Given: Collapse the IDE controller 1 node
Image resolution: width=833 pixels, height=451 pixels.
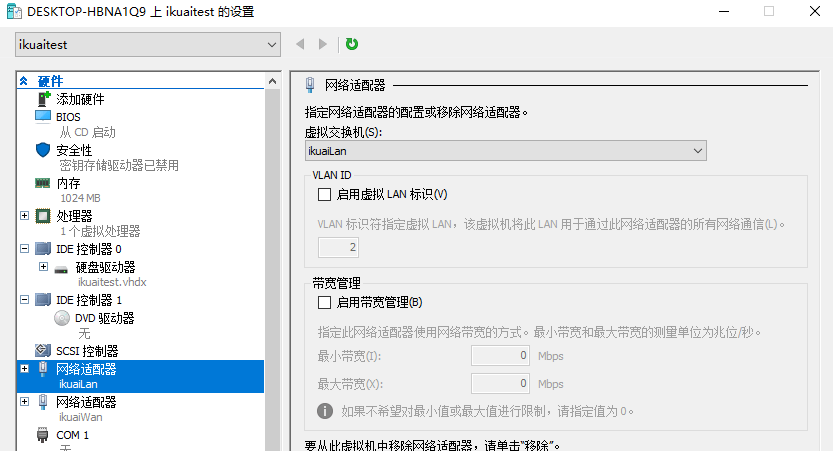Looking at the screenshot, I should pyautogui.click(x=24, y=300).
